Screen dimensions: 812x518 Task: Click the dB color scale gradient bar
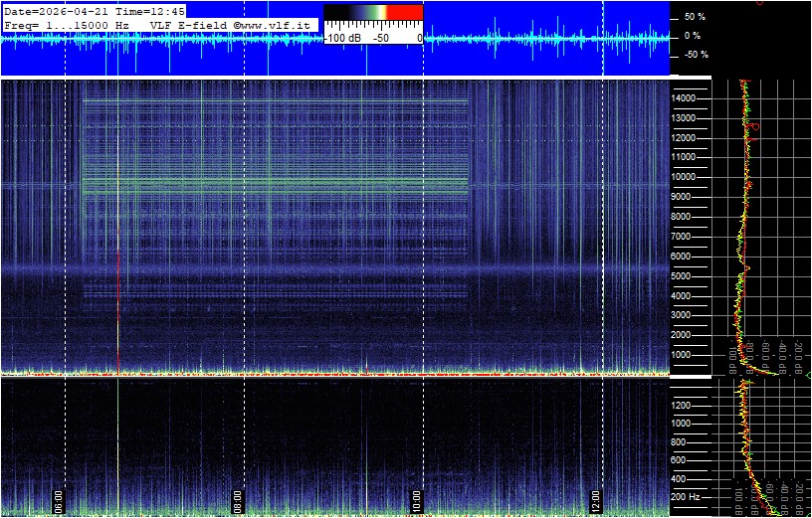click(373, 12)
